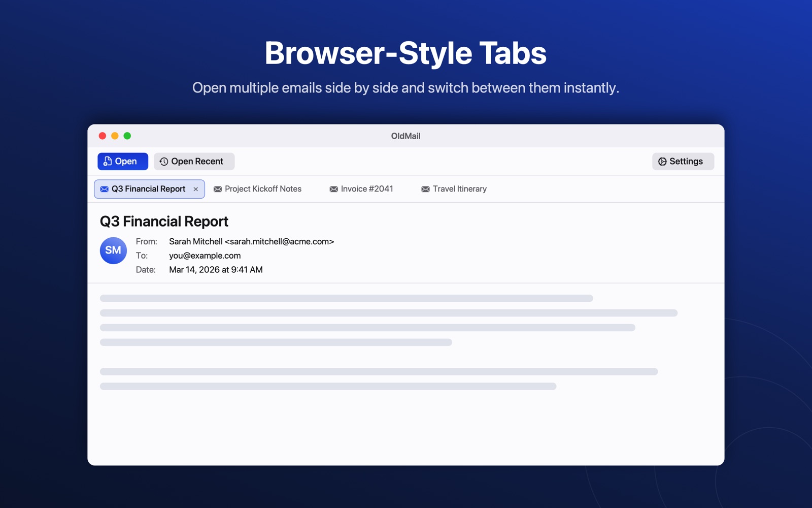The width and height of the screenshot is (812, 508).
Task: Click the date Mar 14, 2026 at 9:41 AM
Action: tap(216, 270)
